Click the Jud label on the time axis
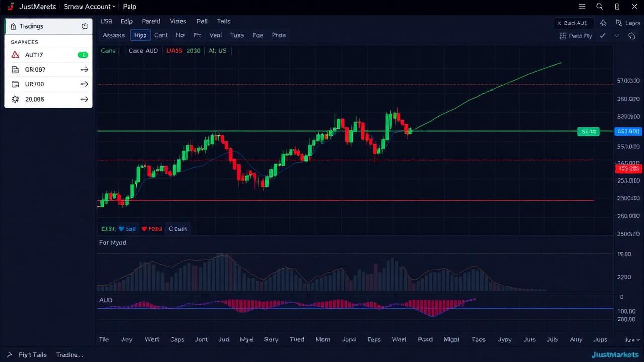 224,339
